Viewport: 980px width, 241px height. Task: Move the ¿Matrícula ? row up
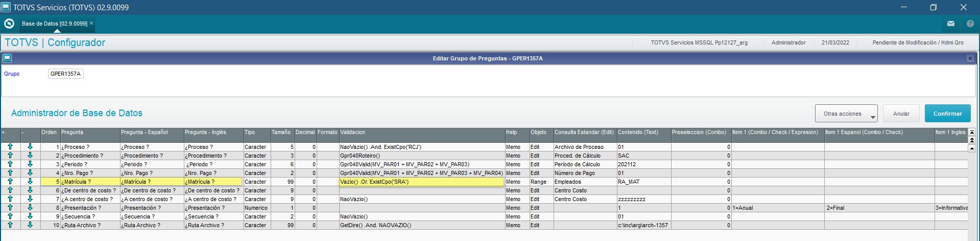coord(10,182)
